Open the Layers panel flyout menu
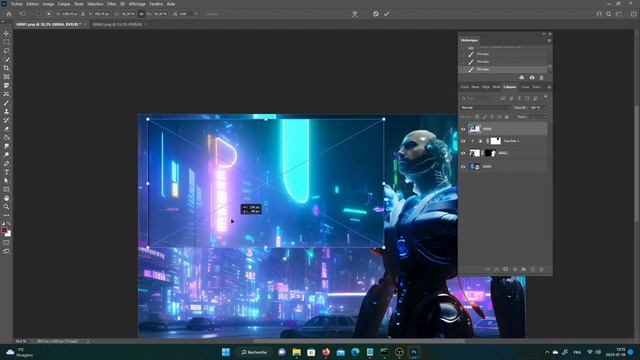This screenshot has height=360, width=640. [x=549, y=87]
